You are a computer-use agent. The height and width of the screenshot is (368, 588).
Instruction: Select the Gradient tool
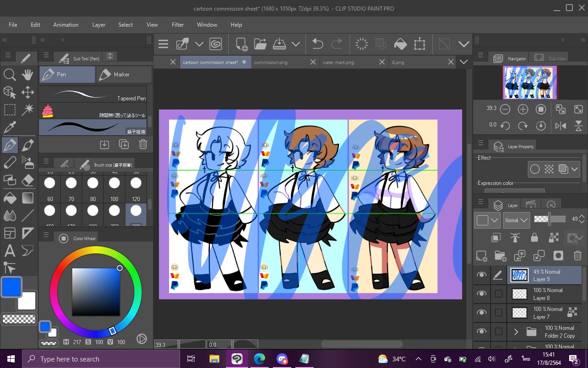point(28,198)
